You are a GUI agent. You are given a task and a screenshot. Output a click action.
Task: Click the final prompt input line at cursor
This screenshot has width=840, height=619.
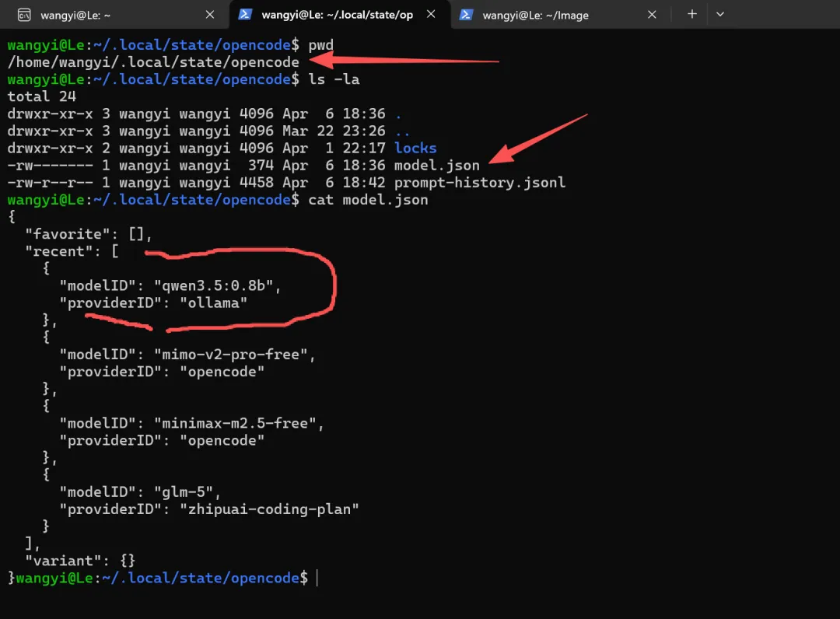(317, 578)
